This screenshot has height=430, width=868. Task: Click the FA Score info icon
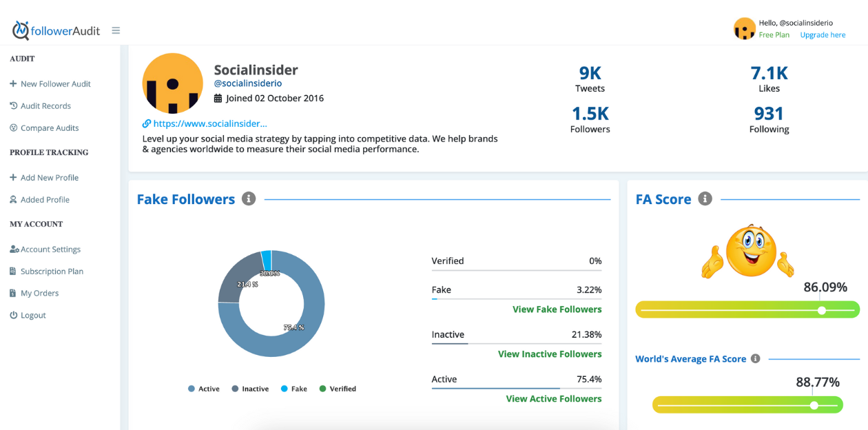point(705,198)
